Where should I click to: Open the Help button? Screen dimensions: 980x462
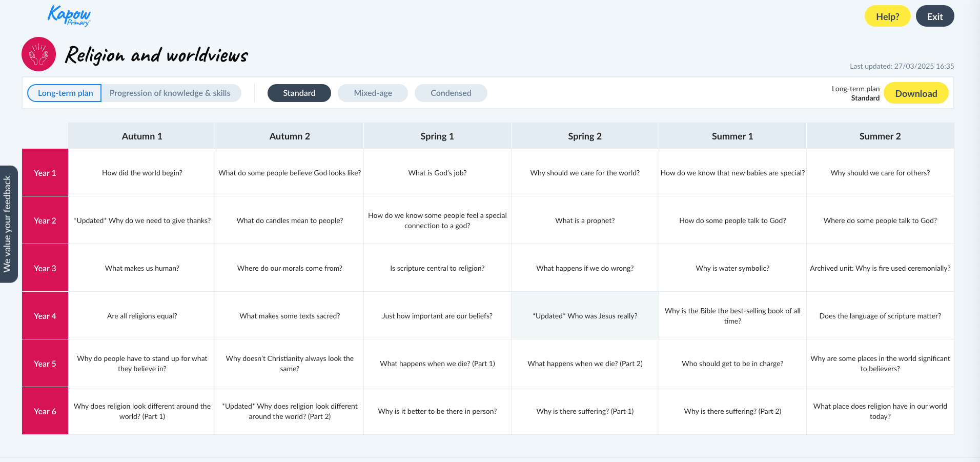[x=887, y=16]
